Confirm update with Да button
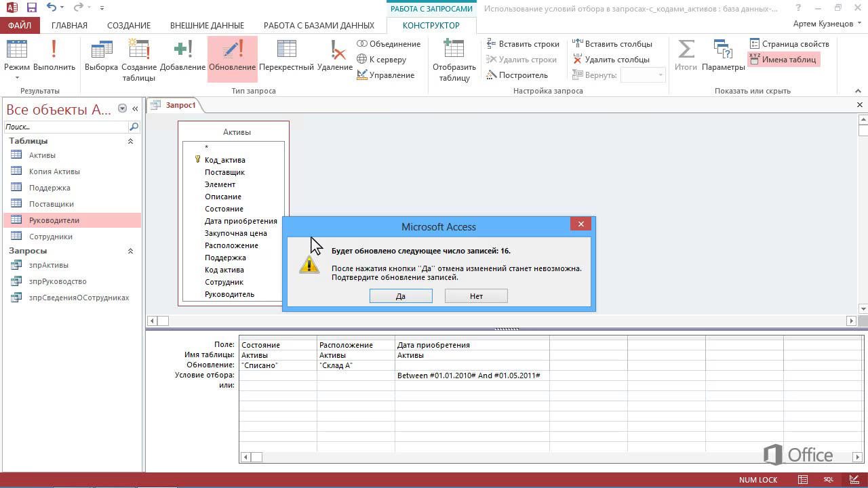This screenshot has height=488, width=868. point(401,296)
